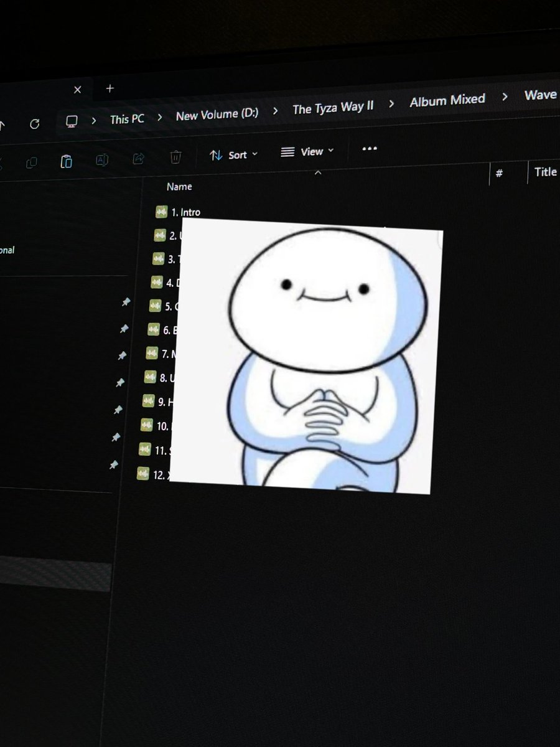Select the Wave breadcrumb segment

click(x=540, y=95)
